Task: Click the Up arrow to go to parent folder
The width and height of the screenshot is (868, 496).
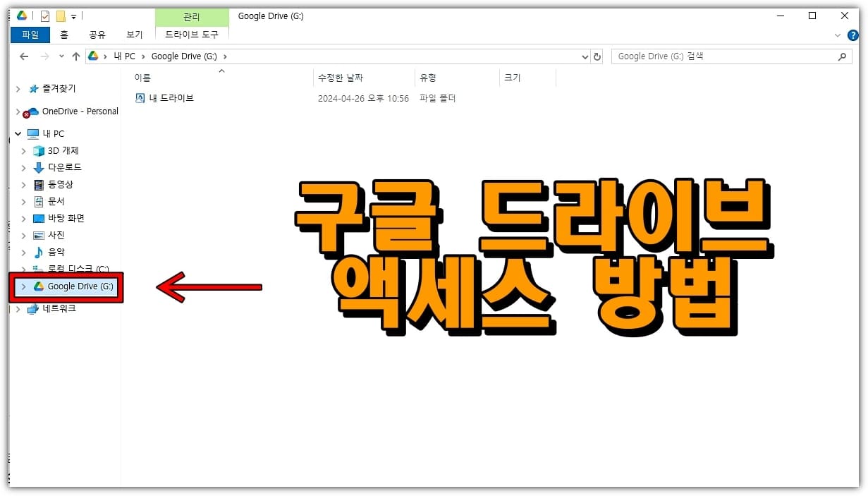Action: coord(76,56)
